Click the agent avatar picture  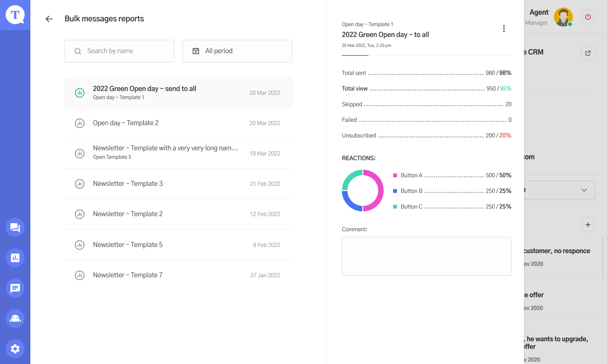coord(563,17)
